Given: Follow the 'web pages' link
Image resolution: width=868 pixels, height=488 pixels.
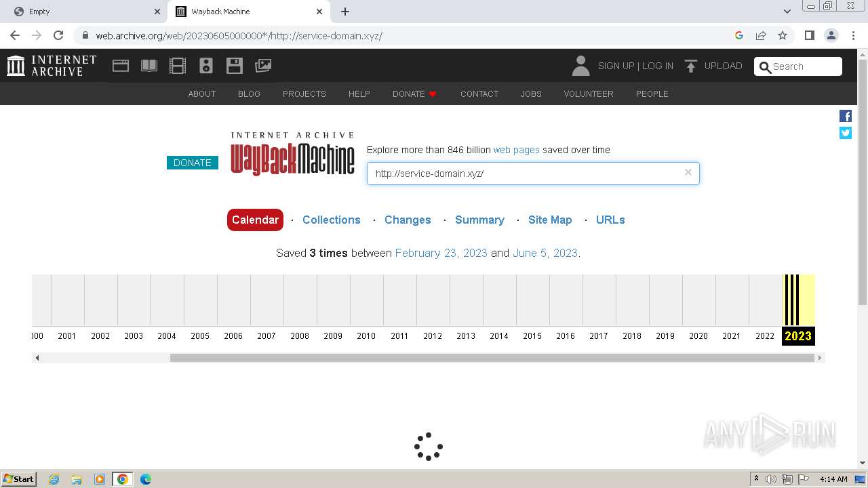Looking at the screenshot, I should click(x=517, y=150).
